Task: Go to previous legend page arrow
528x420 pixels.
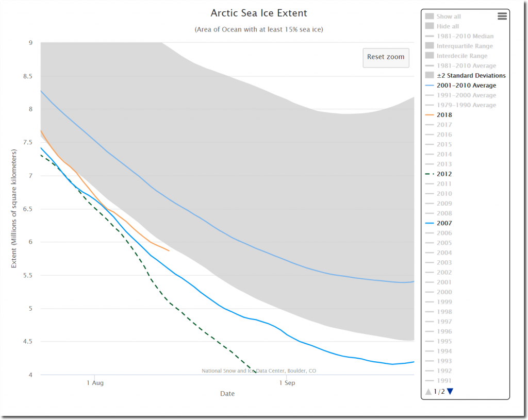Action: [x=428, y=392]
